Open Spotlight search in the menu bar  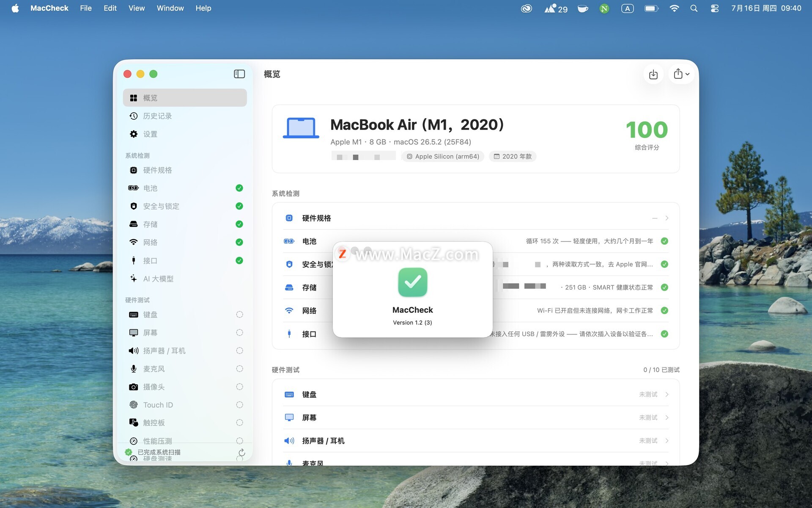pos(694,8)
